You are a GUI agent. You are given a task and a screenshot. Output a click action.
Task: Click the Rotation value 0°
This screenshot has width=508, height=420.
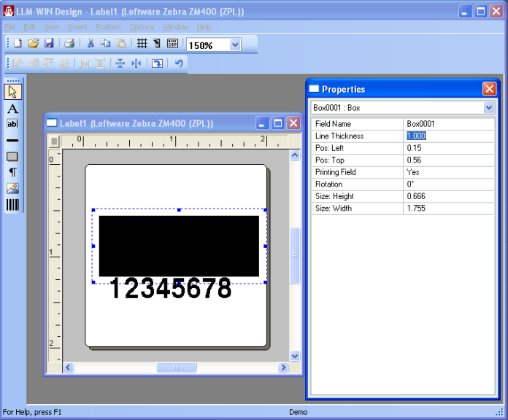(x=449, y=184)
